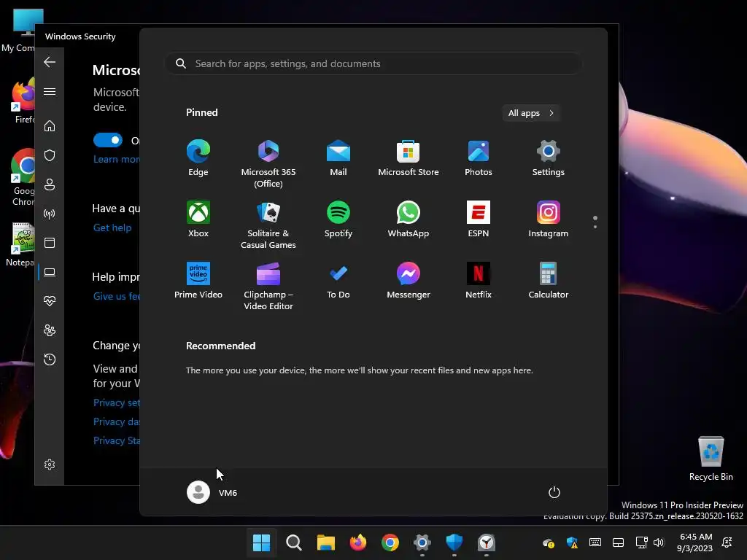Open Google Chrome from the taskbar
This screenshot has width=747, height=560.
click(390, 542)
